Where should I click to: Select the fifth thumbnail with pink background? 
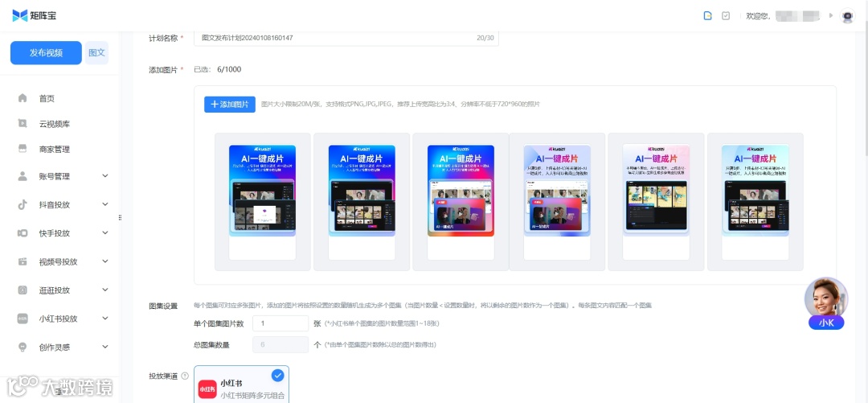[x=656, y=202]
